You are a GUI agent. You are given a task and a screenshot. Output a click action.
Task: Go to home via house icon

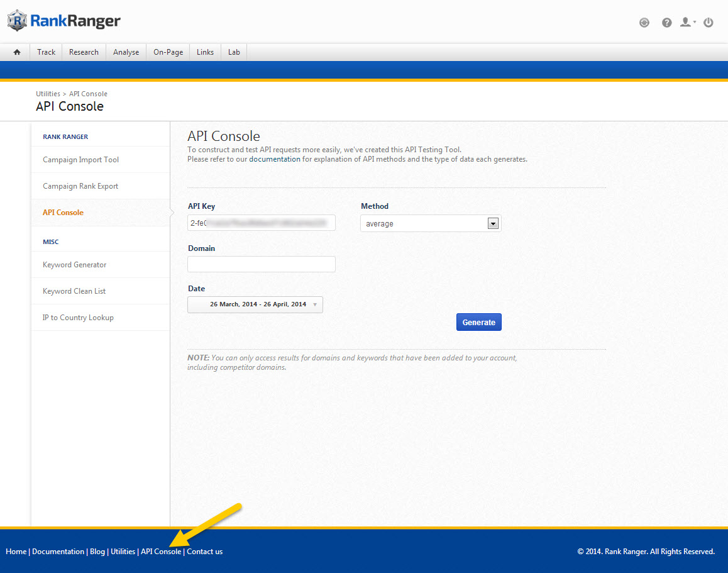coord(17,52)
